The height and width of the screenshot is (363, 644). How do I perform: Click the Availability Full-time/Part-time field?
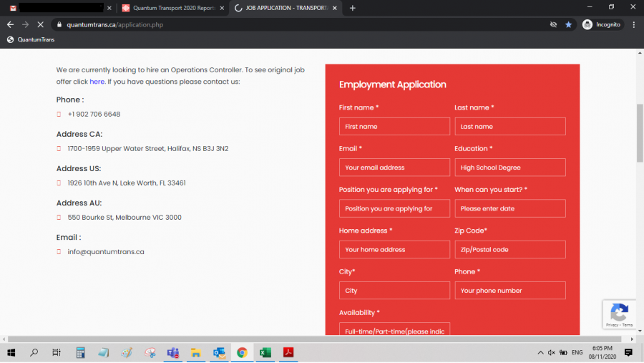click(394, 329)
